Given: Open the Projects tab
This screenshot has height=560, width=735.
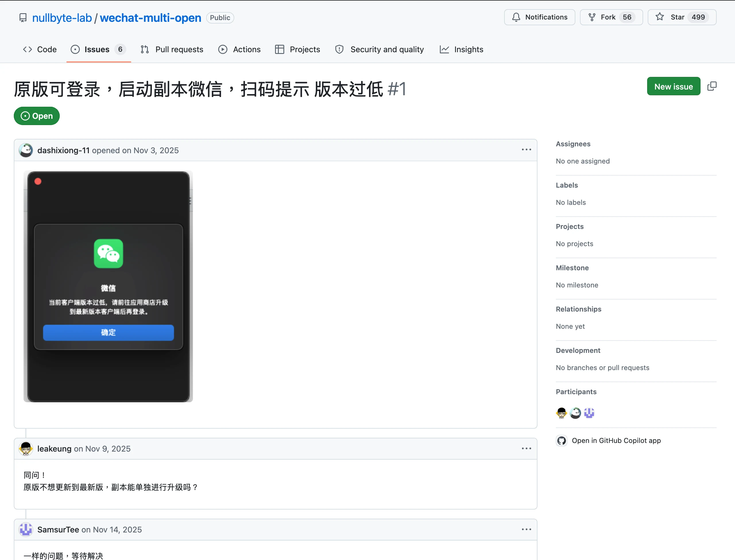Looking at the screenshot, I should (x=298, y=49).
